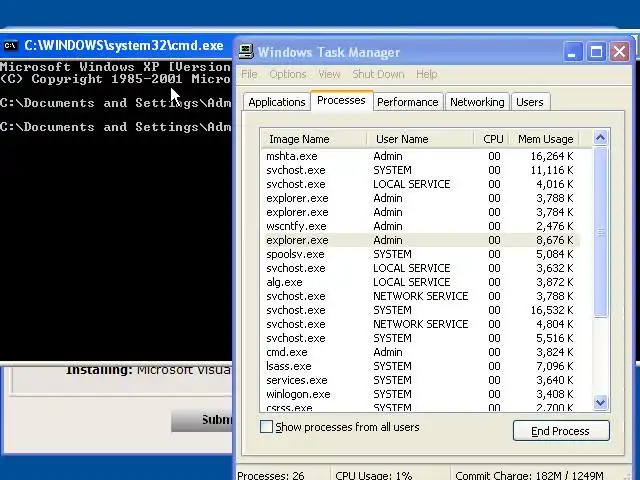Select explorer.exe using 3,788 K
The width and height of the screenshot is (640, 480).
pyautogui.click(x=420, y=198)
